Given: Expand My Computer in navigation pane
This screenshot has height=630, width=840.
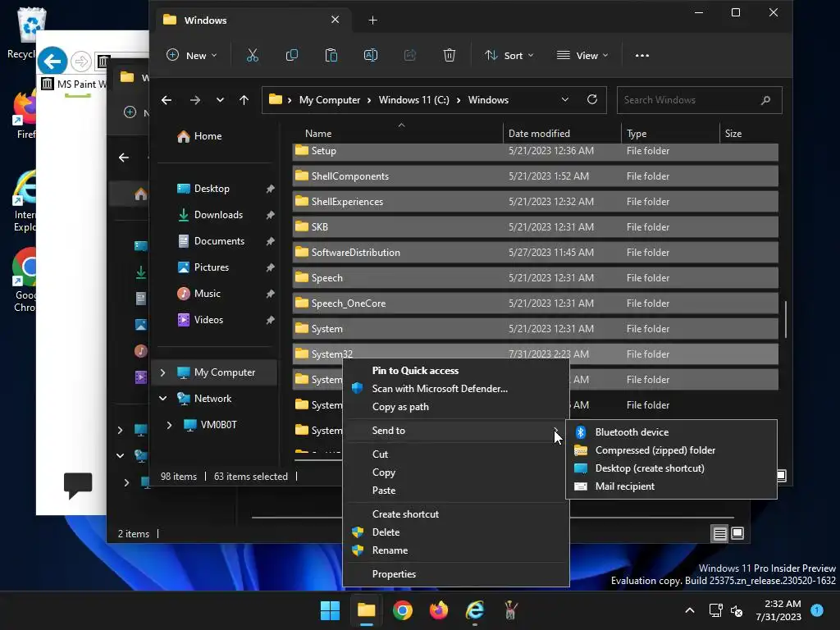Looking at the screenshot, I should (163, 372).
